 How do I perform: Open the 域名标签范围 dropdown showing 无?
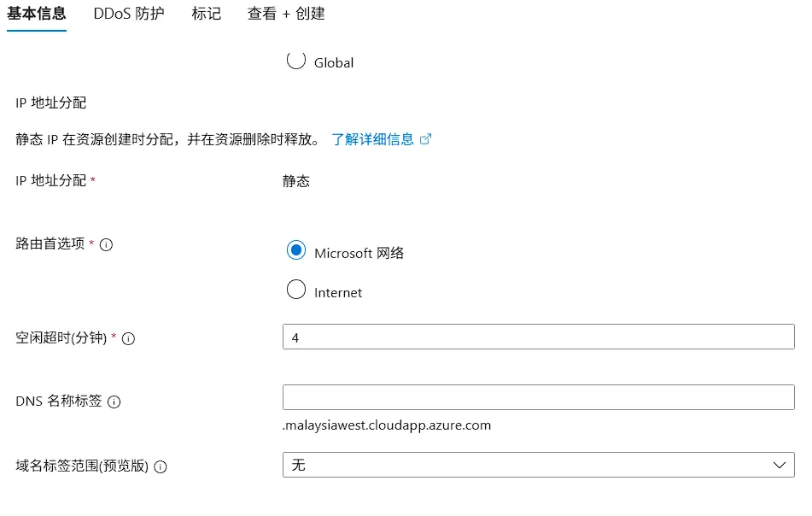click(x=538, y=465)
